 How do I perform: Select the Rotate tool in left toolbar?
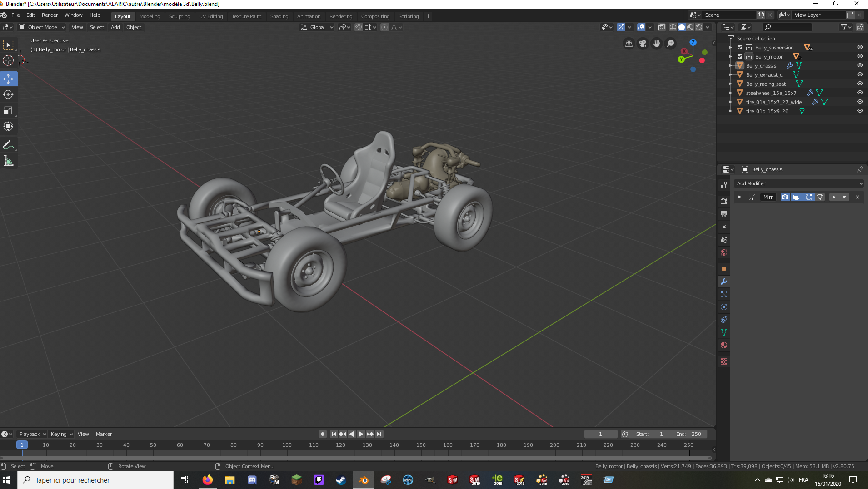click(8, 94)
